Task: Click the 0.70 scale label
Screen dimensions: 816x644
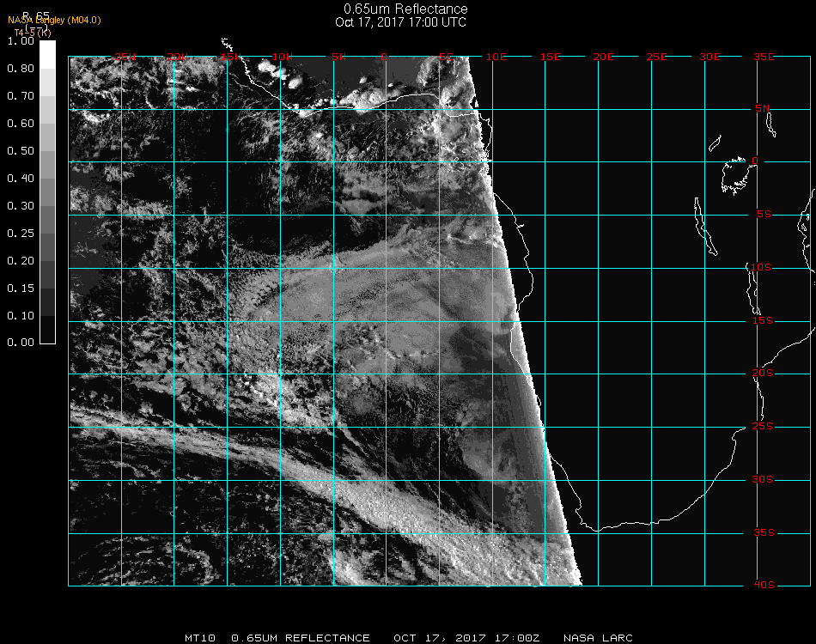Action: pos(21,95)
